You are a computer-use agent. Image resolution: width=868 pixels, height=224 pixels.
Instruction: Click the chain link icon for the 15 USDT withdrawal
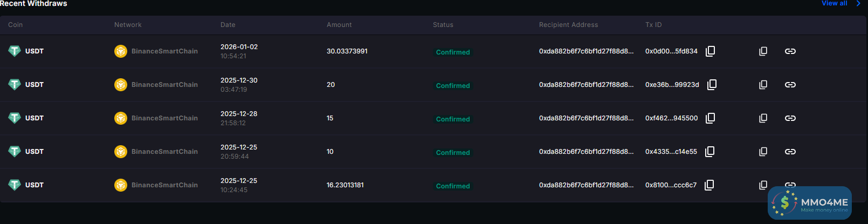(790, 118)
